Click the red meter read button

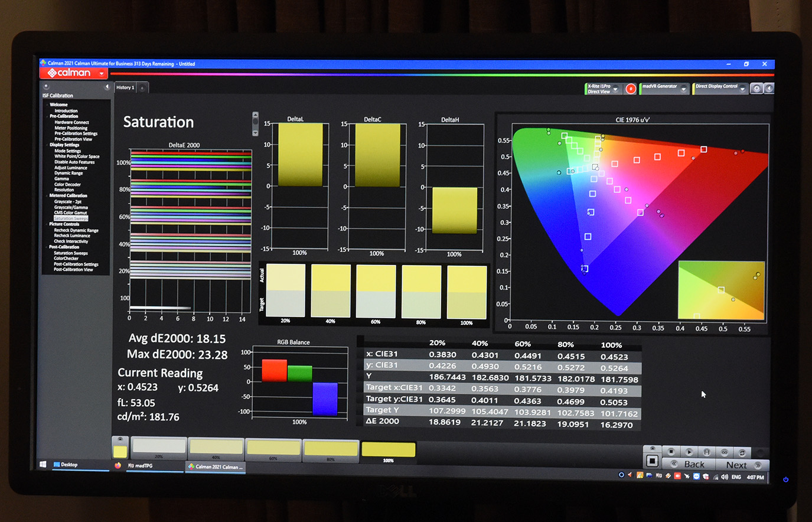[x=631, y=89]
